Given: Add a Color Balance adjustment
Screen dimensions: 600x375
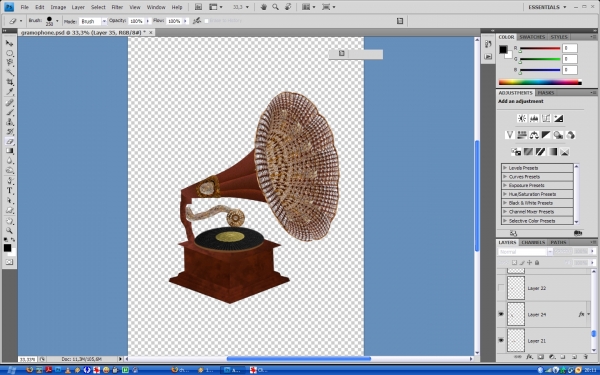Looking at the screenshot, I should (534, 135).
